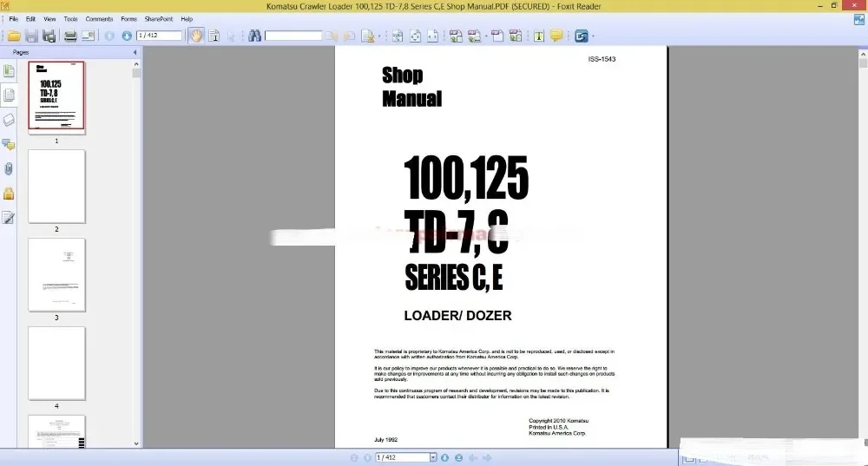
Task: Select the page 3 thumbnail
Action: (x=56, y=275)
